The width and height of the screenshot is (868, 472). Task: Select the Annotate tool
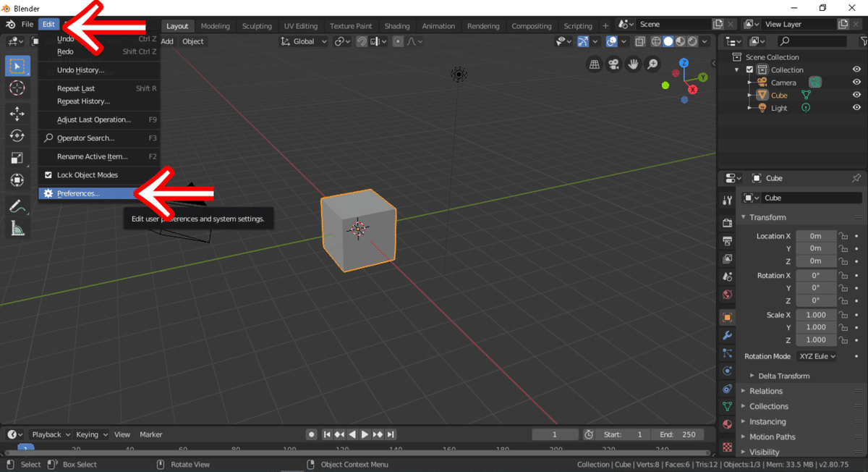[17, 206]
